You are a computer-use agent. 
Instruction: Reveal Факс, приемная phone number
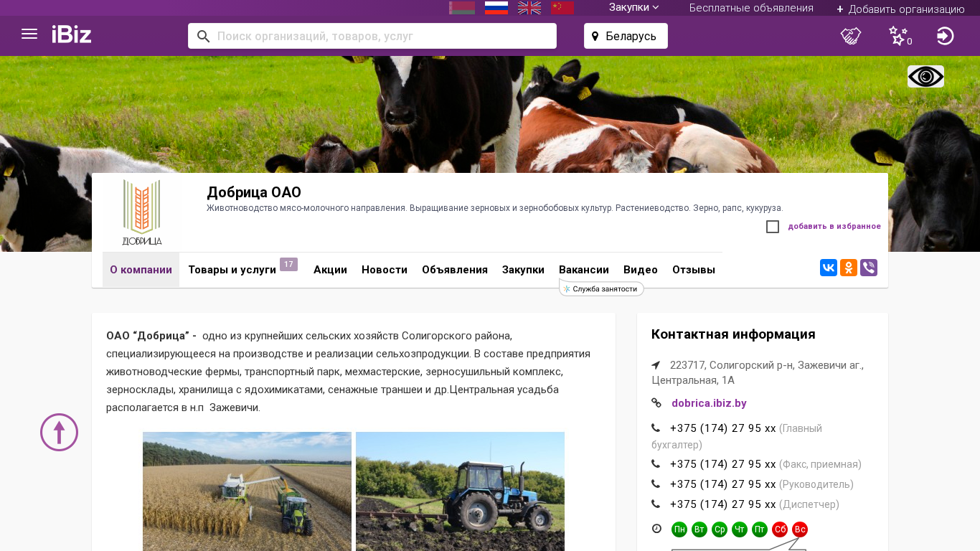(722, 464)
